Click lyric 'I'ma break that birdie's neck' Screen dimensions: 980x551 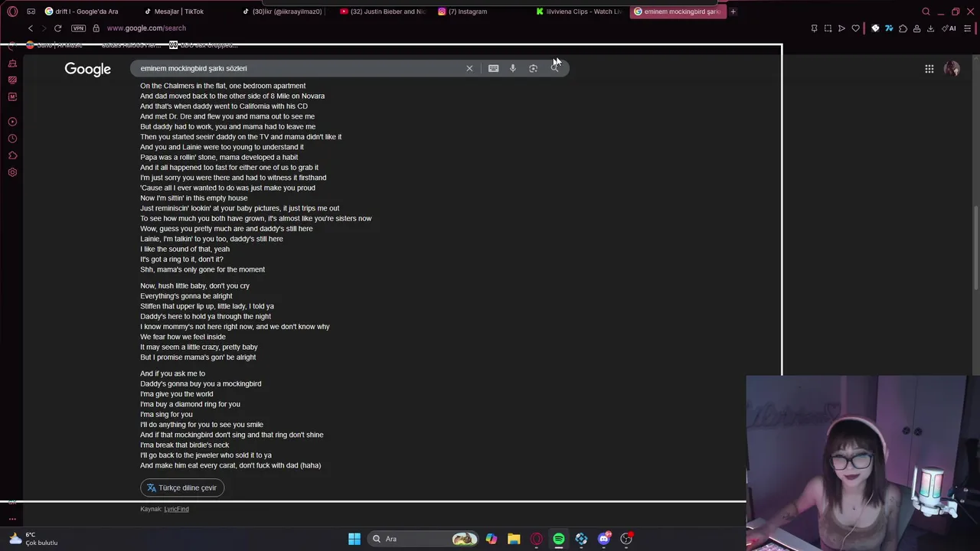185,445
